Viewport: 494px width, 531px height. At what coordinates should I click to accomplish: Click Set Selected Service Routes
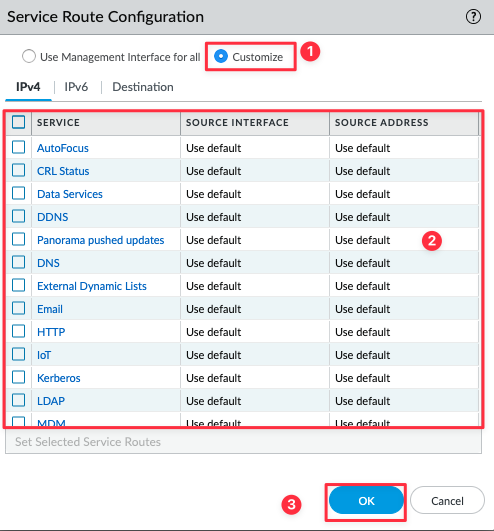point(88,442)
